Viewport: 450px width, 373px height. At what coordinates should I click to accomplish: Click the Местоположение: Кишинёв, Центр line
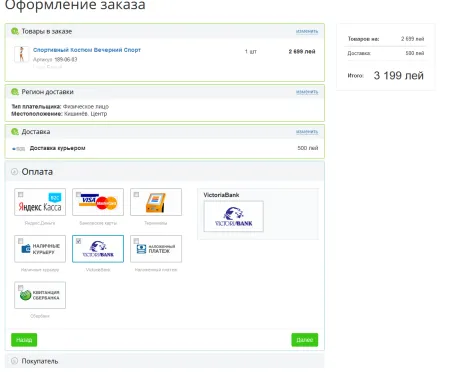[59, 114]
